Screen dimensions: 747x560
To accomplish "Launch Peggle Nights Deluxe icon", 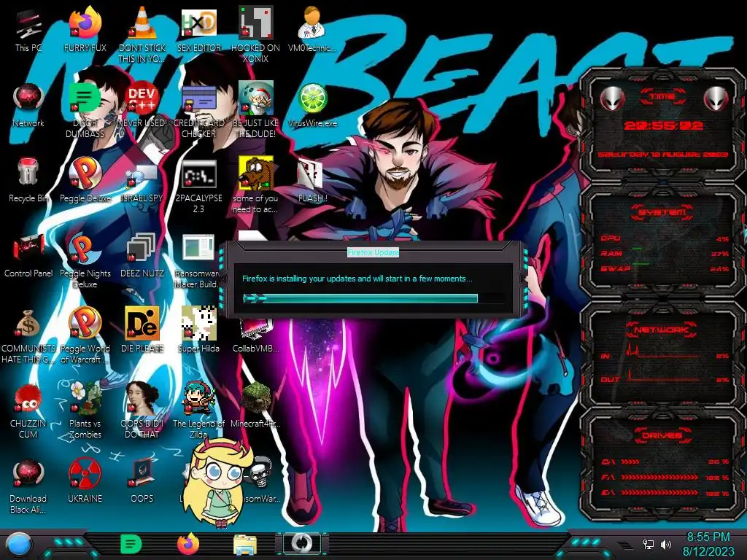I will tap(85, 249).
